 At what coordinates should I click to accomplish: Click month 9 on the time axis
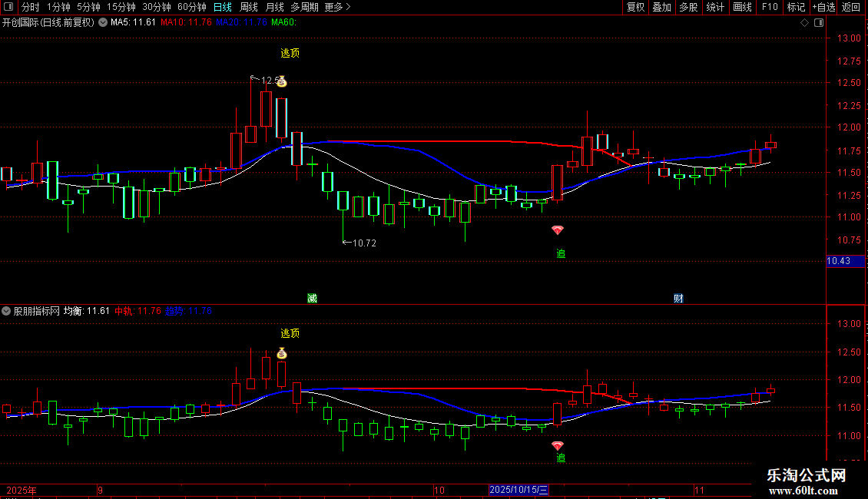100,490
